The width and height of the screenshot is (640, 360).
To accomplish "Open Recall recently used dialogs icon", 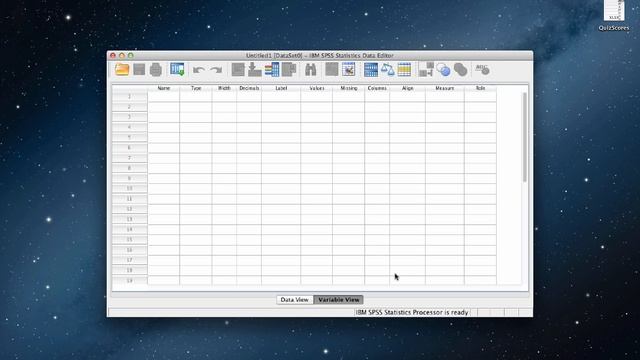I will click(177, 69).
